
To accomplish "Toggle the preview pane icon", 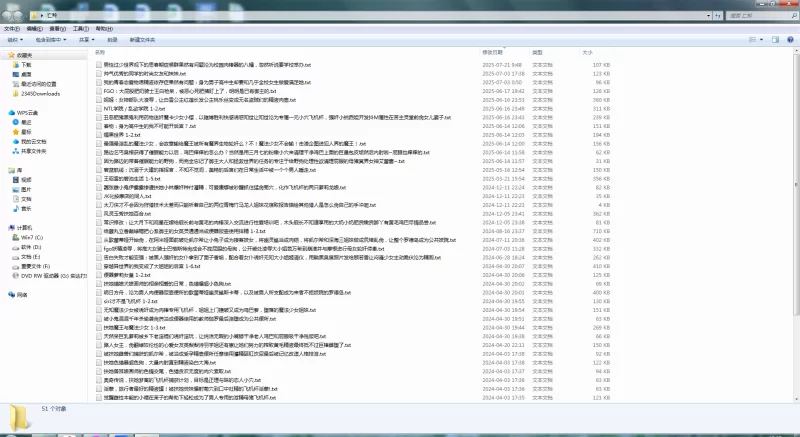I will point(775,39).
